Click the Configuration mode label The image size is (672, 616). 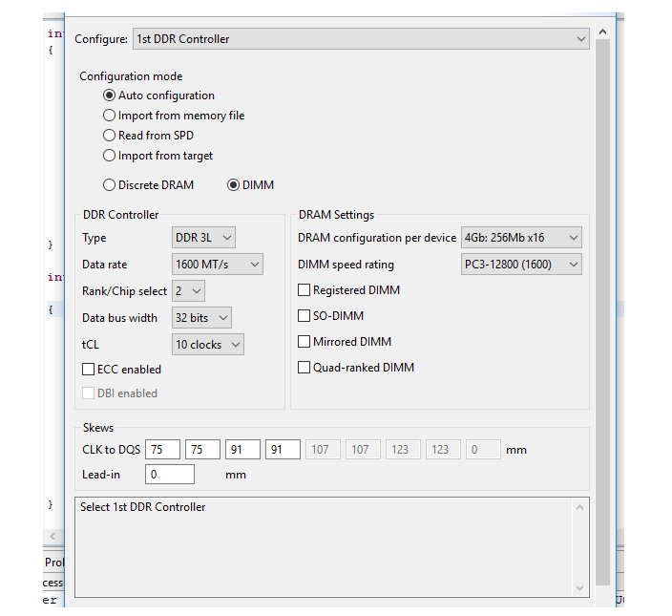click(x=131, y=76)
